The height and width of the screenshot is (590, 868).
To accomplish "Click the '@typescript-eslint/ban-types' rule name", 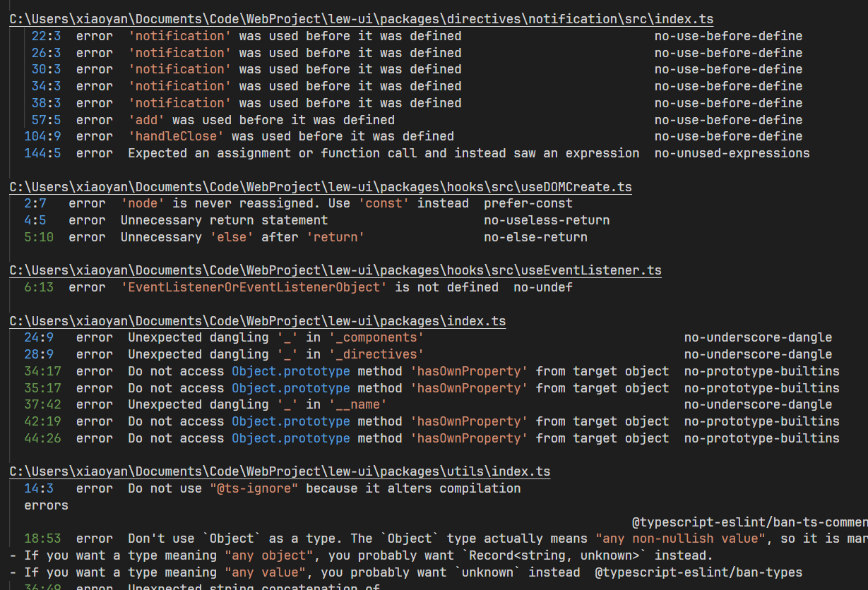I will [698, 572].
